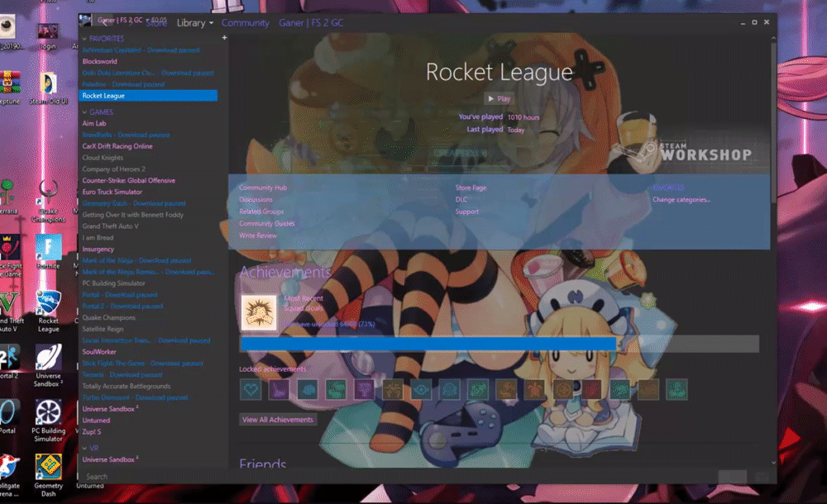This screenshot has width=827, height=504.
Task: Select the heart-shaped locked achievement icon
Action: [251, 390]
